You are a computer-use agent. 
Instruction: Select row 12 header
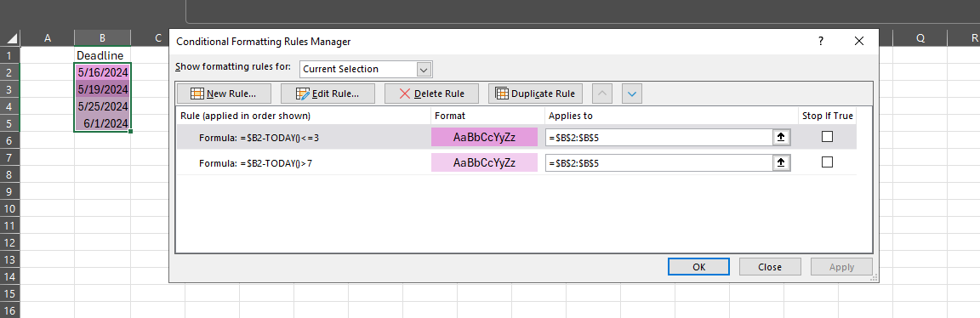tap(10, 242)
